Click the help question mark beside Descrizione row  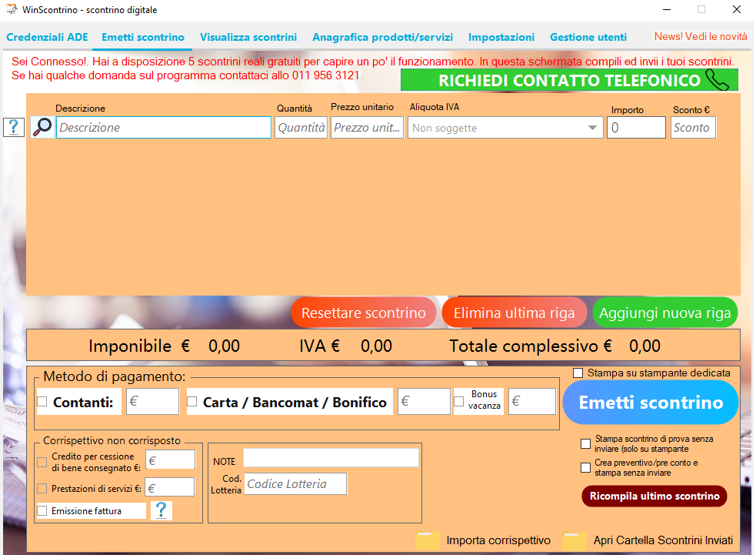point(14,128)
